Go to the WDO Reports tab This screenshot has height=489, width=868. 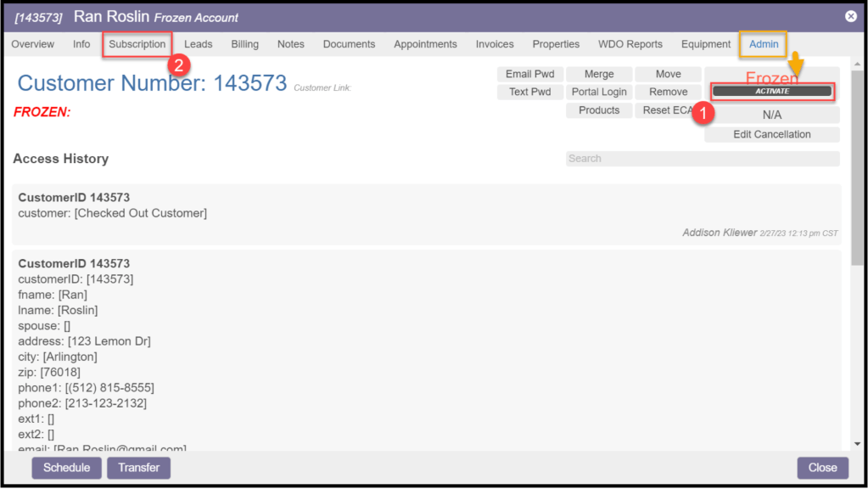click(630, 44)
